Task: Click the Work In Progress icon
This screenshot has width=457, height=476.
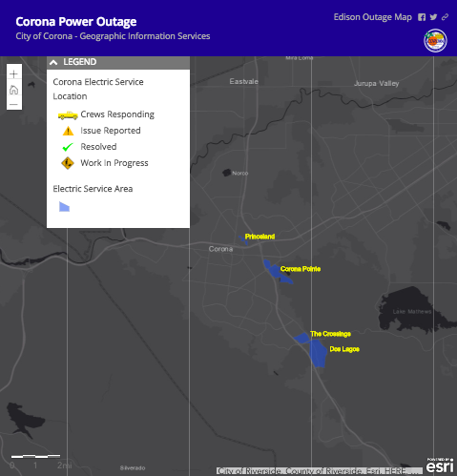Action: [68, 163]
